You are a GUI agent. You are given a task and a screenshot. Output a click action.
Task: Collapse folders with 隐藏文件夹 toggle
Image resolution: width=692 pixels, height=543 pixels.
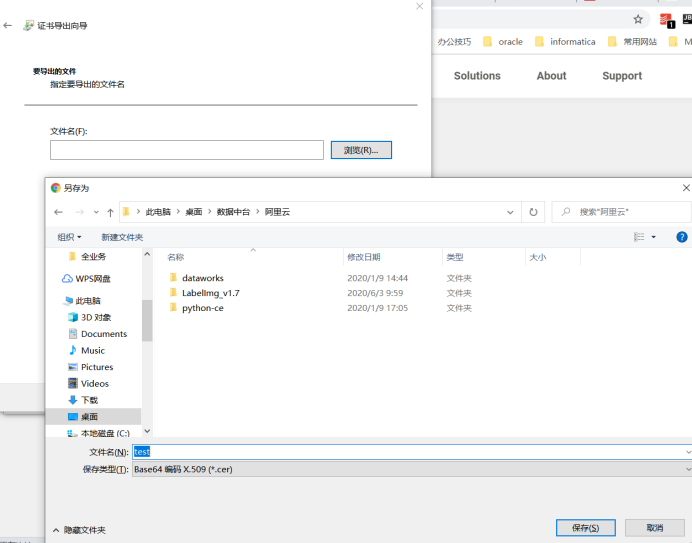click(x=79, y=530)
